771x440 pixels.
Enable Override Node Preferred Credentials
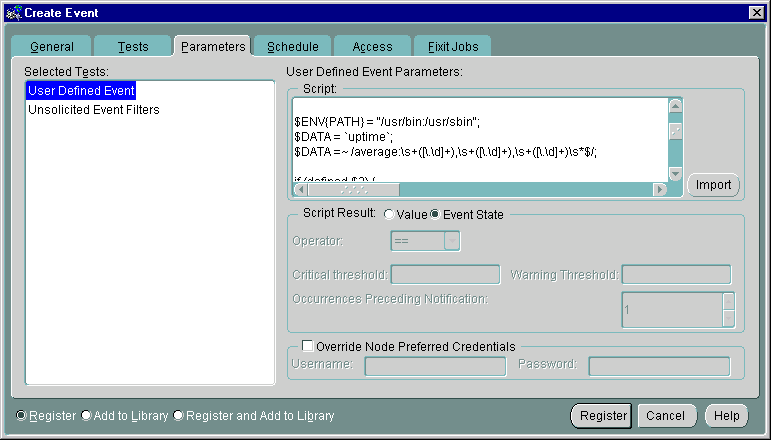coord(307,346)
